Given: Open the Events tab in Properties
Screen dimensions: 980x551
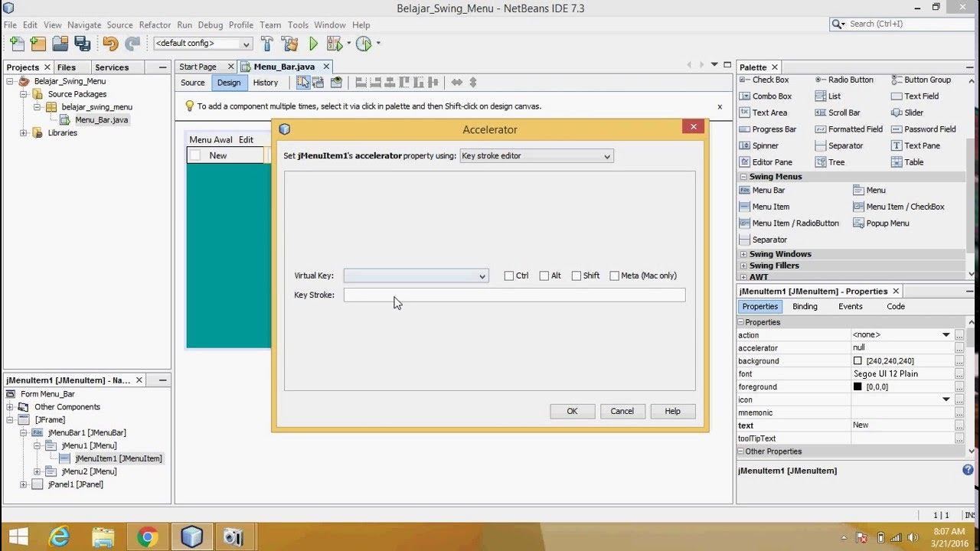Looking at the screenshot, I should coord(850,306).
